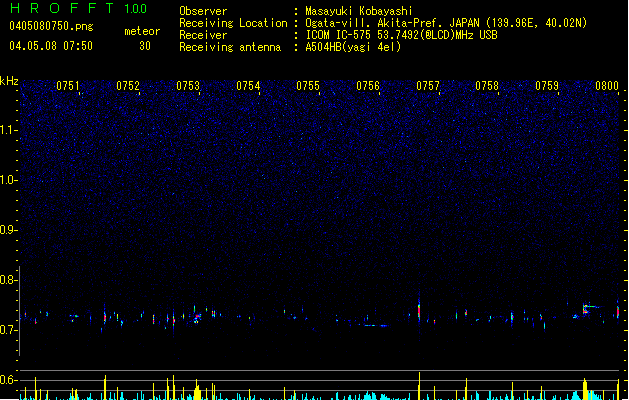This screenshot has height=400, width=629.
Task: Click the 0757 time marker
Action: click(428, 86)
